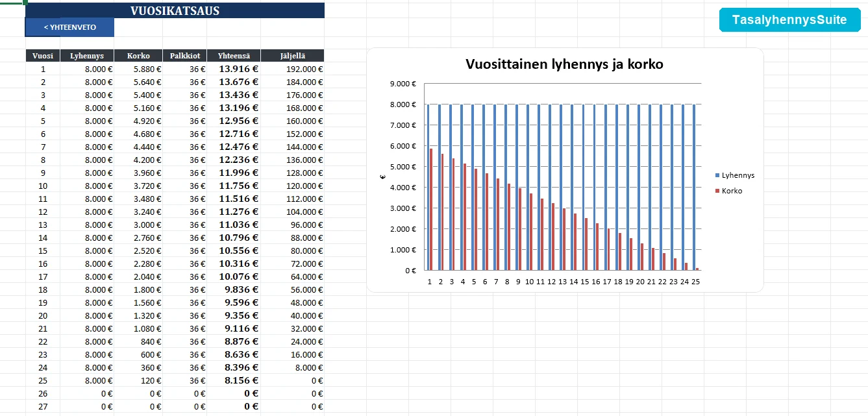Viewport: 868px width, 416px height.
Task: Select the remaining balance cell 160.000 €
Action: point(293,121)
